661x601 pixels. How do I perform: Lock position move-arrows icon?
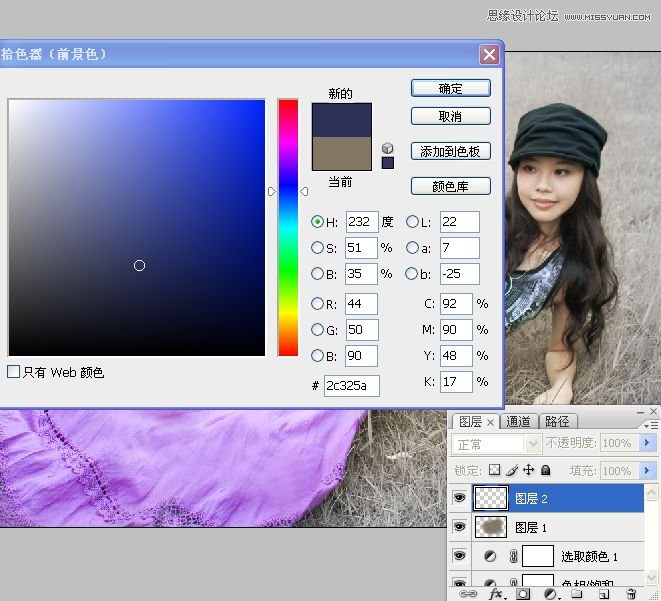point(528,470)
